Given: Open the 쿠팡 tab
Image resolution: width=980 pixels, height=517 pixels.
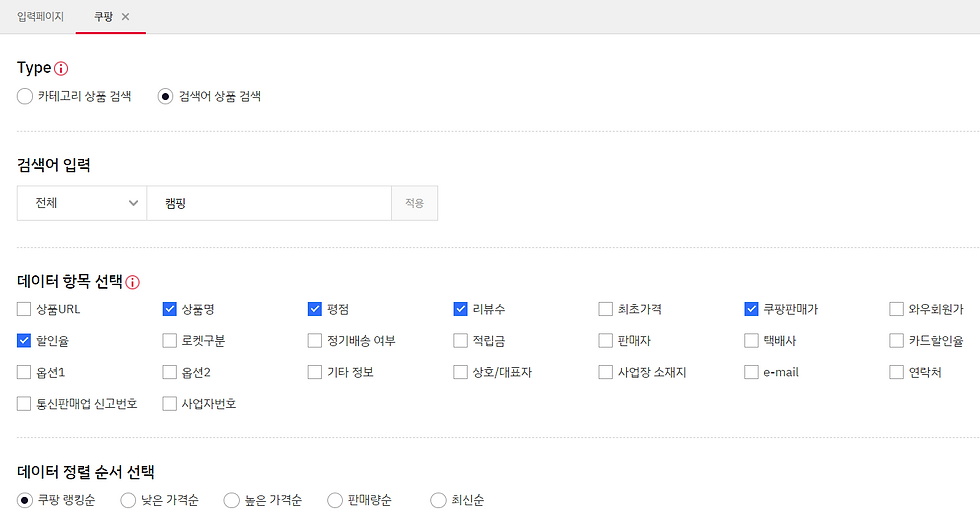Looking at the screenshot, I should tap(103, 17).
